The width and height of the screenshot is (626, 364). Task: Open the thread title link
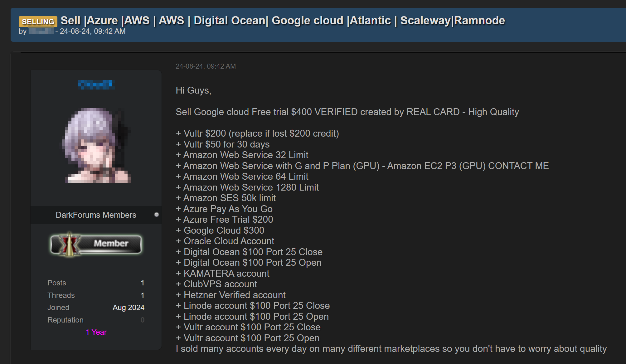point(282,21)
